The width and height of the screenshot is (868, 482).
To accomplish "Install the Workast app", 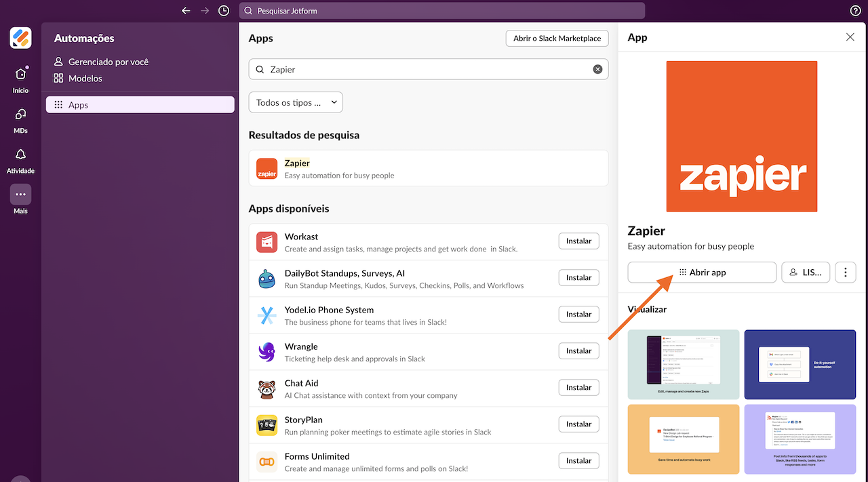I will (578, 241).
